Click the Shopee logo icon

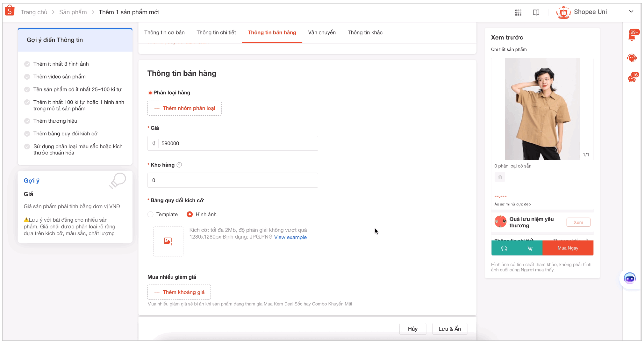tap(10, 11)
